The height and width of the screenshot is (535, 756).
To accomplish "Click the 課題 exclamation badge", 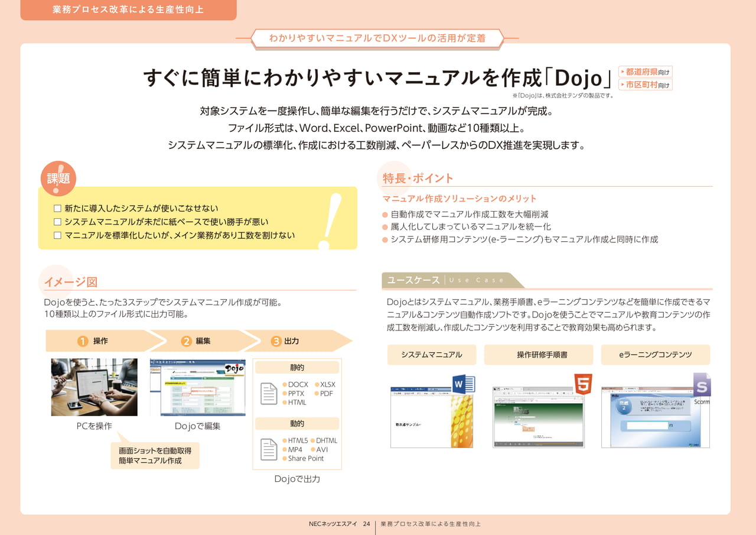I will 58,179.
